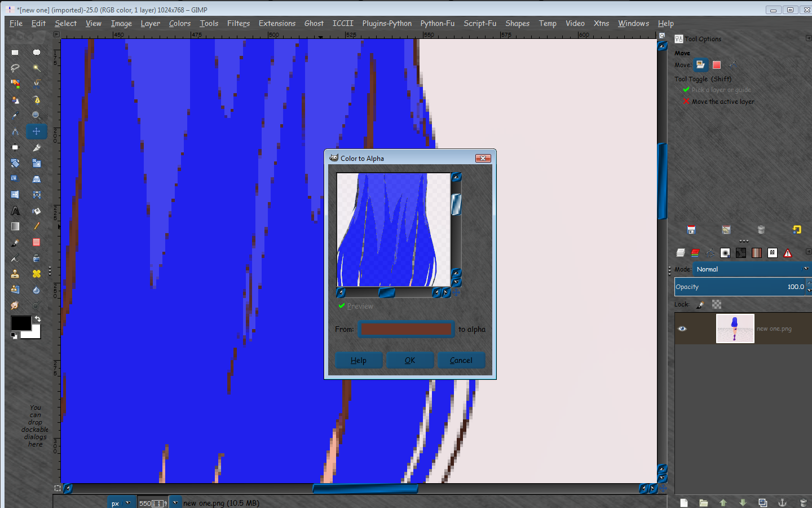Open the Channels dialog tab
The height and width of the screenshot is (508, 812).
(695, 252)
